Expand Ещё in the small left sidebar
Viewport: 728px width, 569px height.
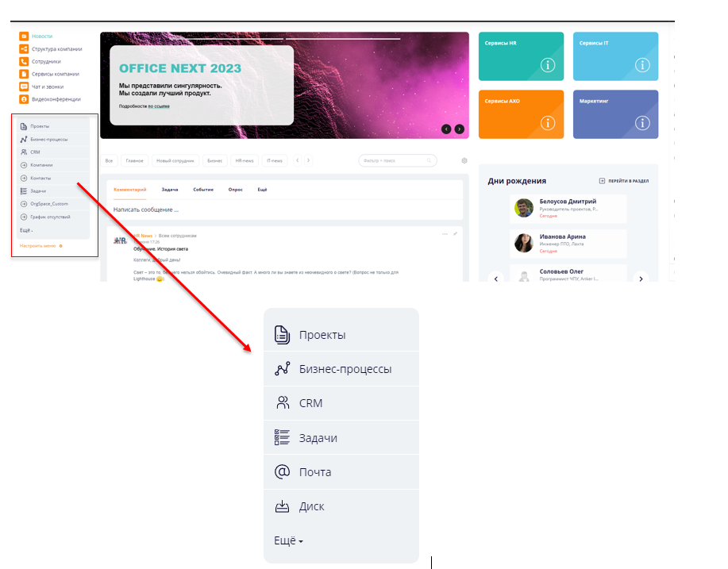click(x=26, y=230)
